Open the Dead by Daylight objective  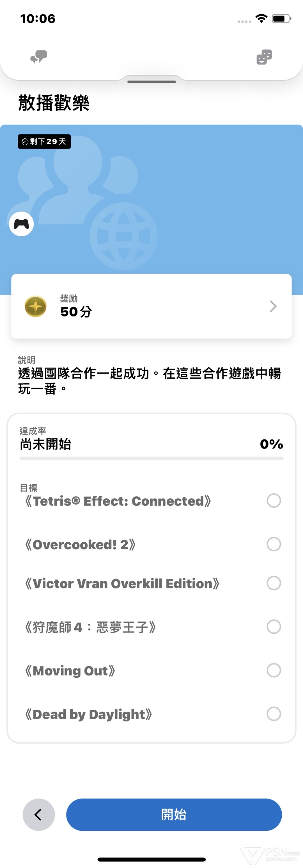tap(89, 714)
